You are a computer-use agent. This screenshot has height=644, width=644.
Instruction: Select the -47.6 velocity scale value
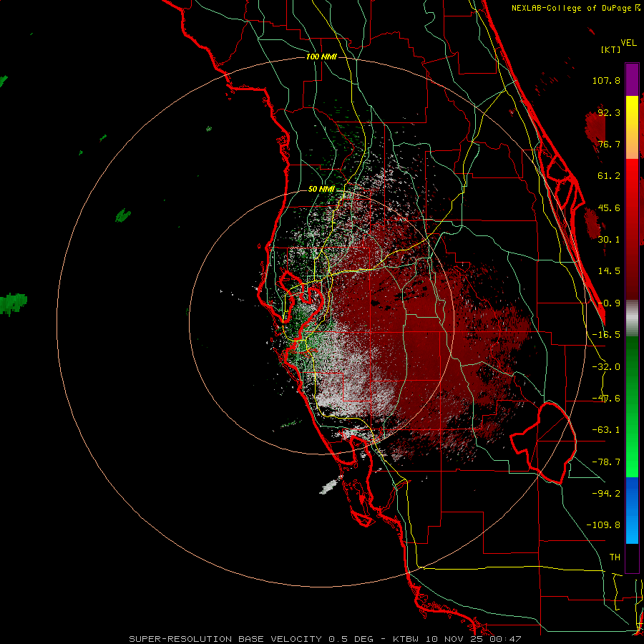tap(606, 399)
